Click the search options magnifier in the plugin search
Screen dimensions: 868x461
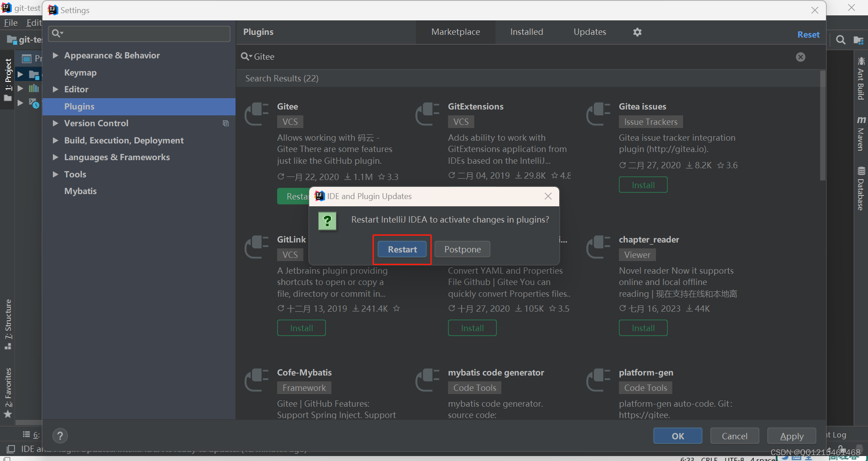(x=246, y=57)
